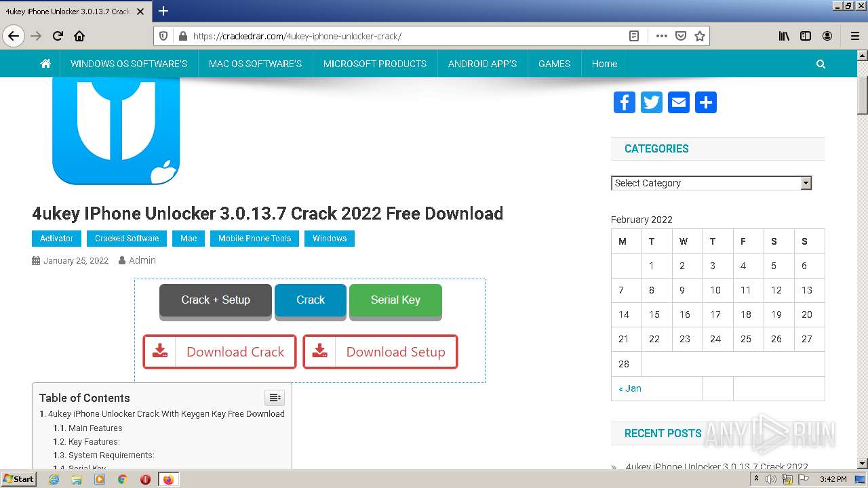
Task: Show hidden system tray icons
Action: (x=756, y=479)
